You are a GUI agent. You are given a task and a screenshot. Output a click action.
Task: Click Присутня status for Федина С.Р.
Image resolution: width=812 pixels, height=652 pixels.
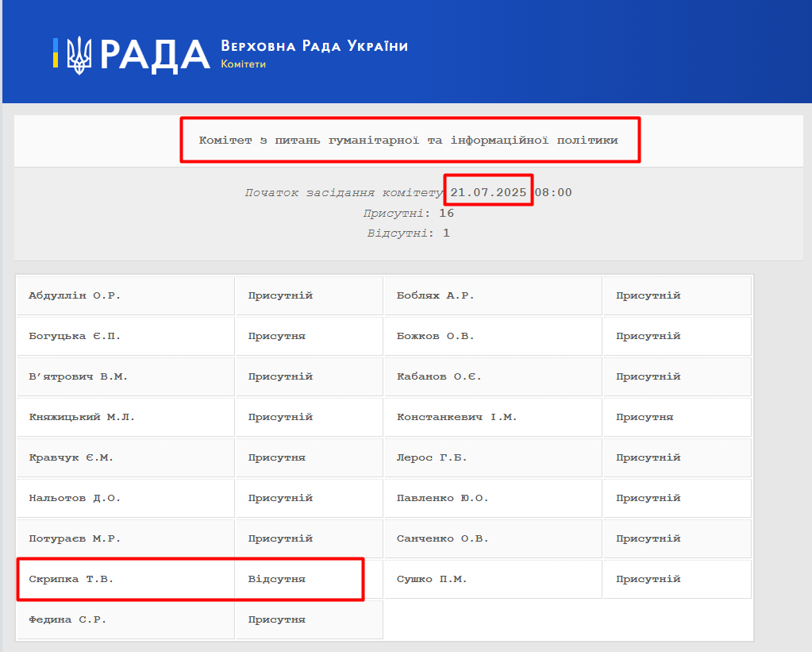click(276, 619)
